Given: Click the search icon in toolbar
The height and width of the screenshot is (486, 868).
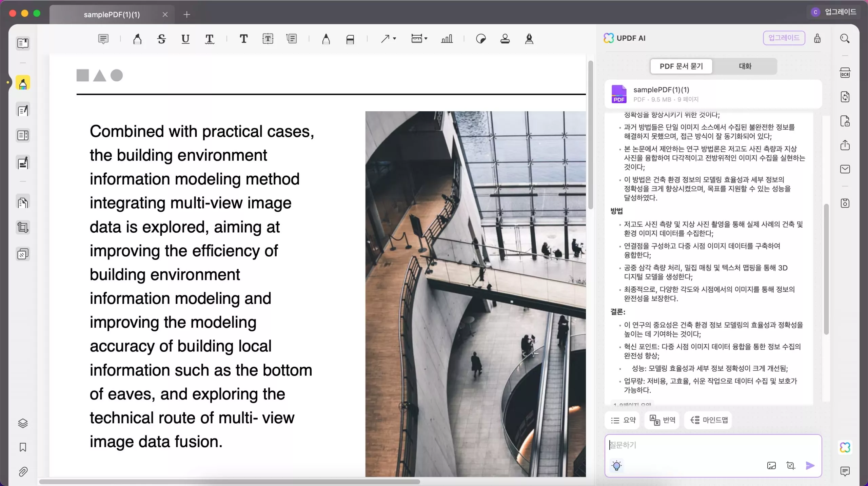Looking at the screenshot, I should (845, 38).
